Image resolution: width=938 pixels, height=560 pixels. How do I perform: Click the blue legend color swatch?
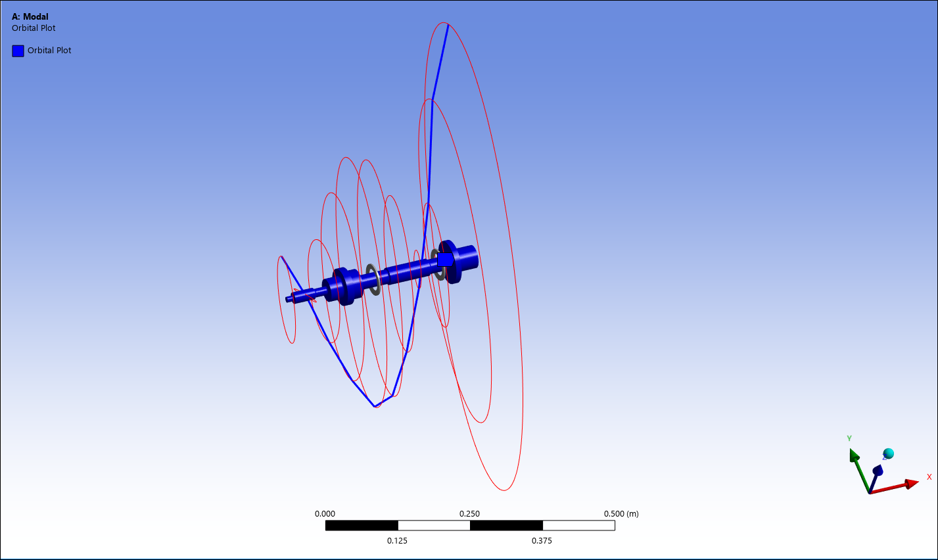pyautogui.click(x=18, y=50)
